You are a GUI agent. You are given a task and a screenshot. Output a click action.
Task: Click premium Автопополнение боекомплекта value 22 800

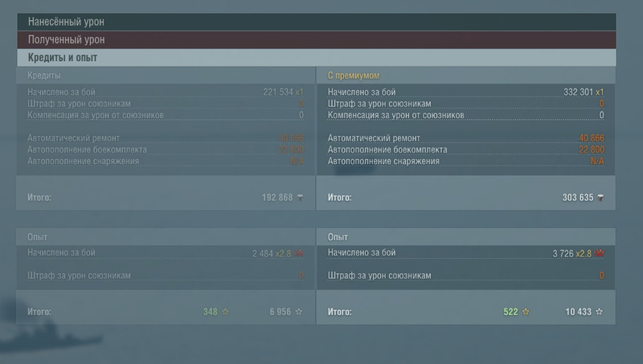(592, 149)
